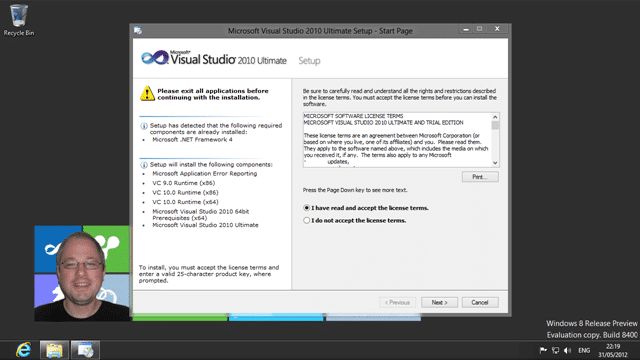Click the yellow warning triangle icon

click(x=147, y=93)
